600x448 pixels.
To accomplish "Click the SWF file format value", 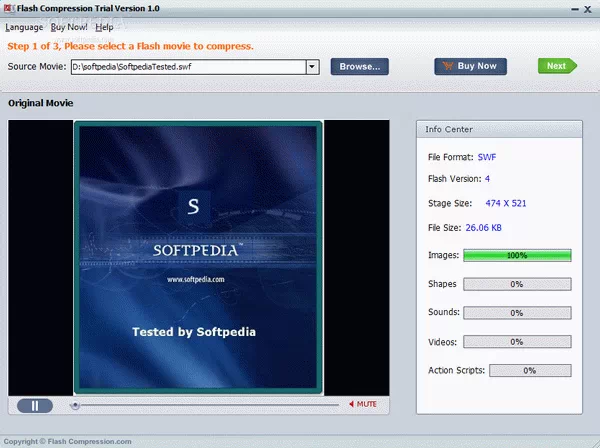I will (487, 157).
